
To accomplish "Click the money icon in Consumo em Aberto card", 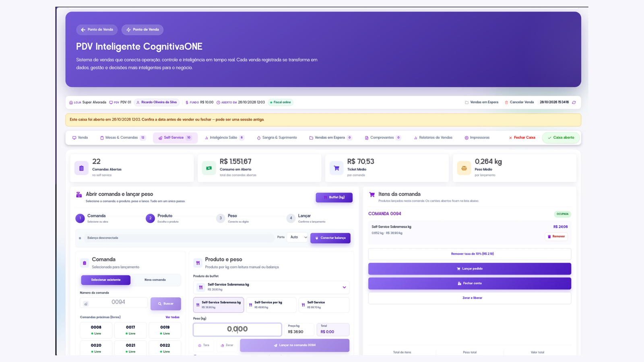I will (x=209, y=168).
